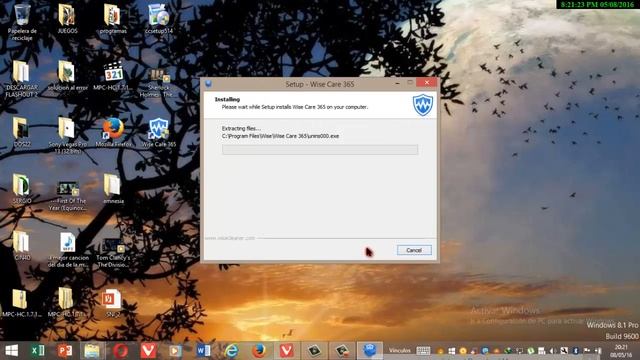Select the Wise Care 365 desktop shortcut
This screenshot has height=360, width=640.
pyautogui.click(x=159, y=132)
